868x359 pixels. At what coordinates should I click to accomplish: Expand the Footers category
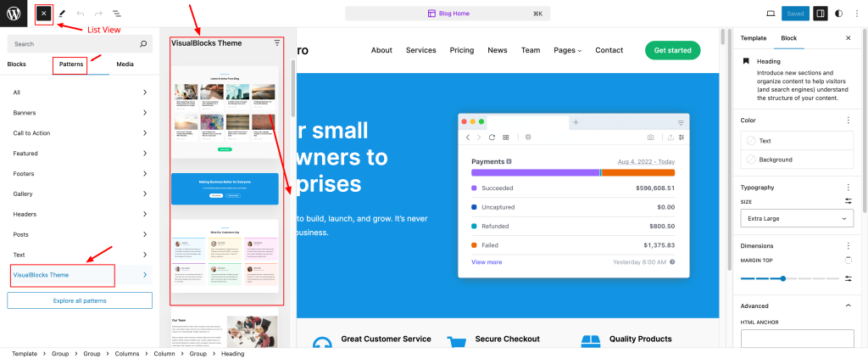[80, 173]
